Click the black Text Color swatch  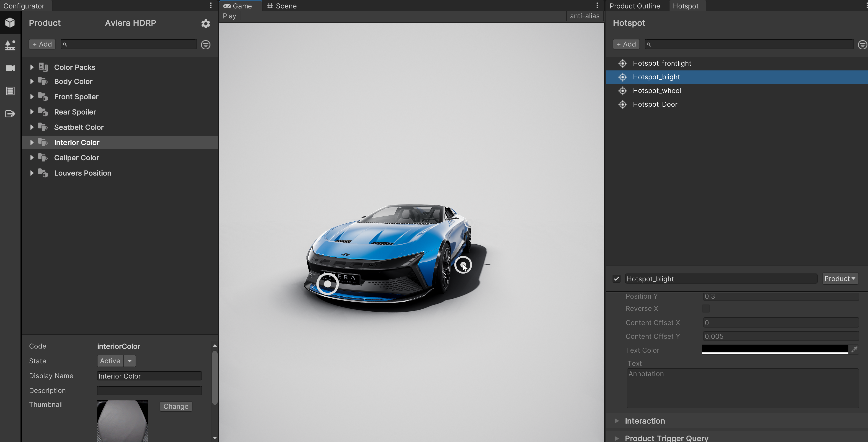point(775,349)
